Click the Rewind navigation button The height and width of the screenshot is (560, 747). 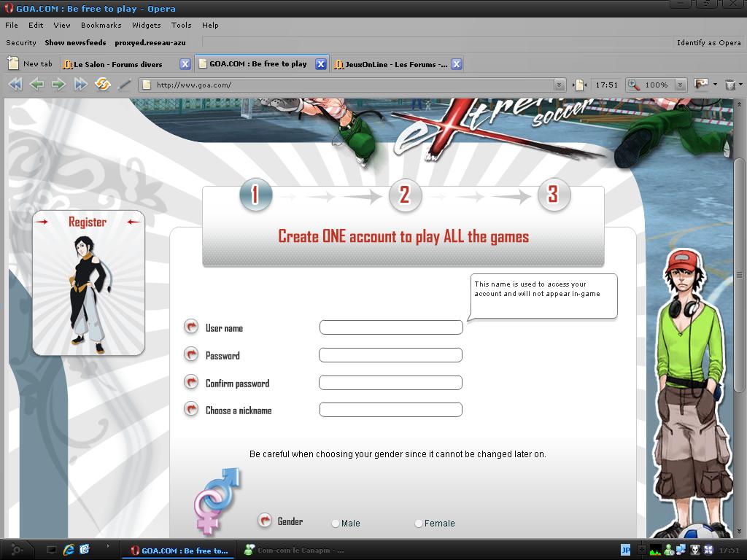click(x=15, y=85)
